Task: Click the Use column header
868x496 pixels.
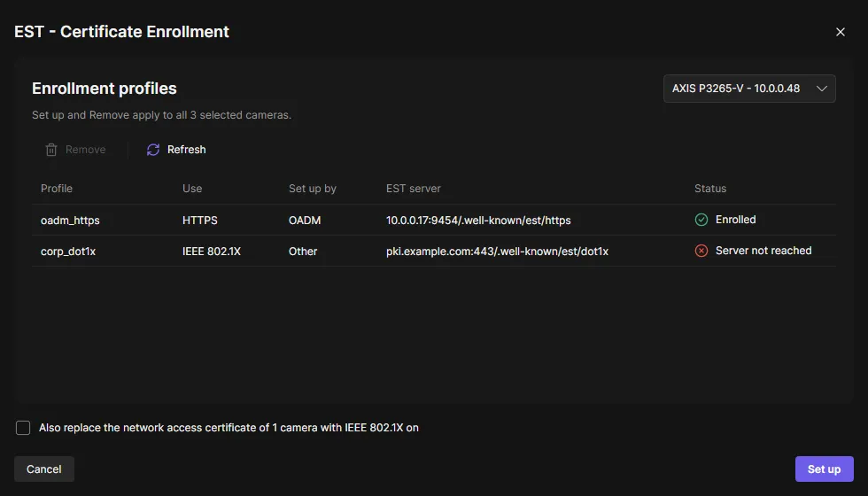Action: (x=192, y=188)
